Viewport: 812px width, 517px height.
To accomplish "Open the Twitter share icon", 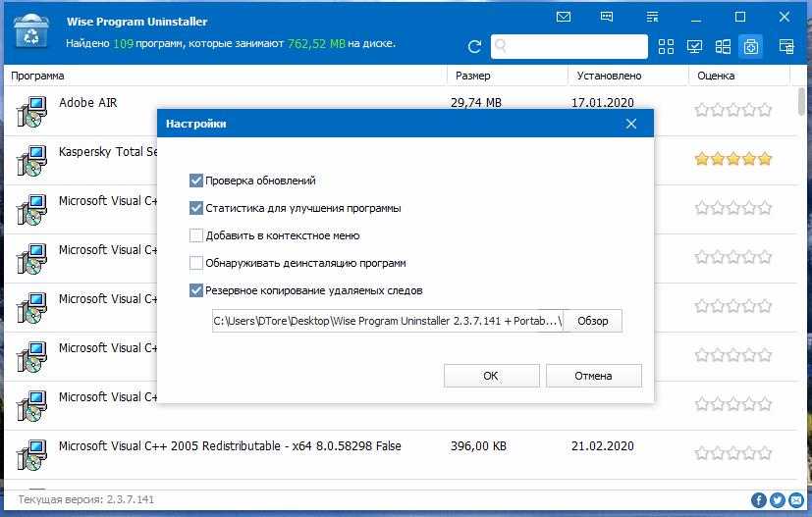I will pos(778,500).
